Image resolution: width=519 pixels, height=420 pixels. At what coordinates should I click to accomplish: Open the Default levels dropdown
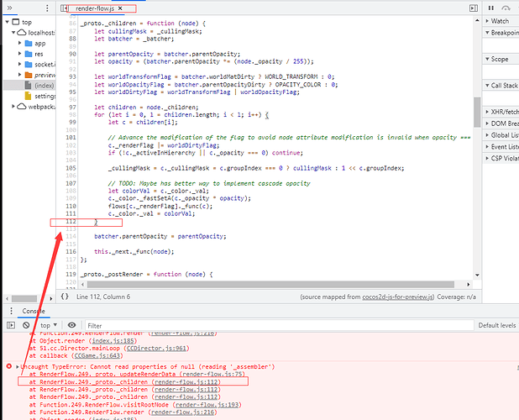(498, 326)
